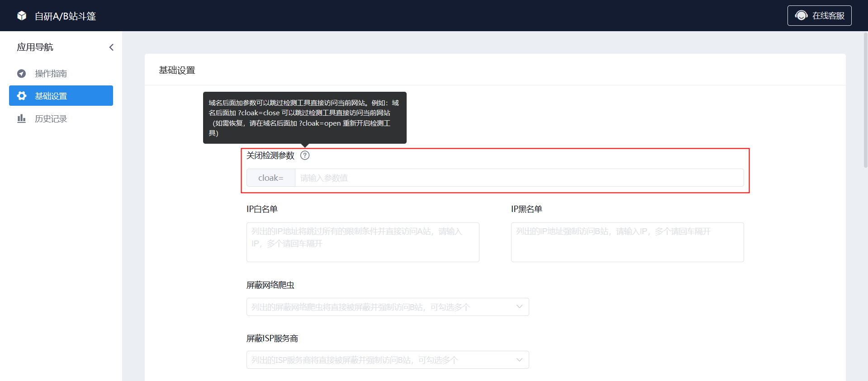Viewport: 868px width, 381px height.
Task: Click the 应用导航 sidebar title
Action: click(x=35, y=47)
